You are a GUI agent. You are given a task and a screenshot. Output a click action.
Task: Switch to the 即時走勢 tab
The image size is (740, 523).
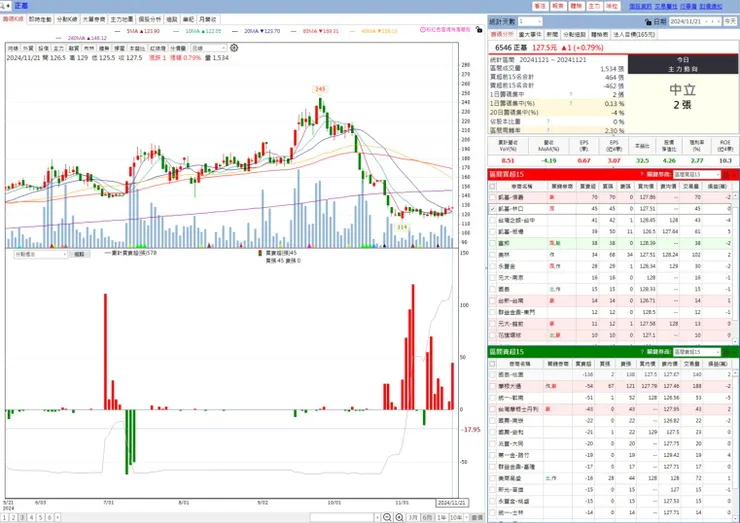40,19
